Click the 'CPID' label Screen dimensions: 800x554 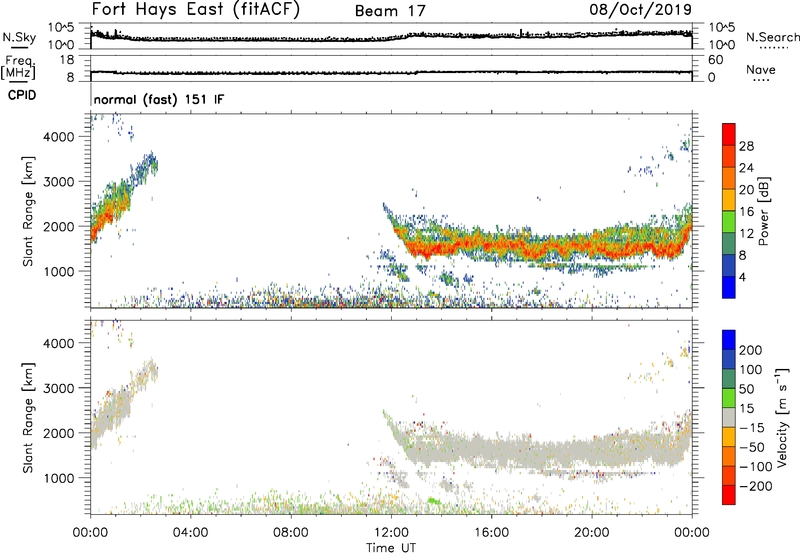pyautogui.click(x=22, y=95)
